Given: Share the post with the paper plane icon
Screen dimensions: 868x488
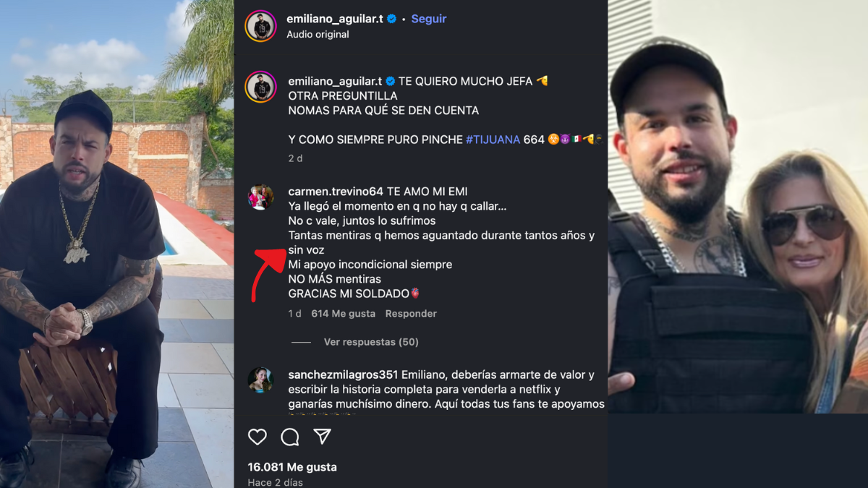Looking at the screenshot, I should [x=322, y=437].
